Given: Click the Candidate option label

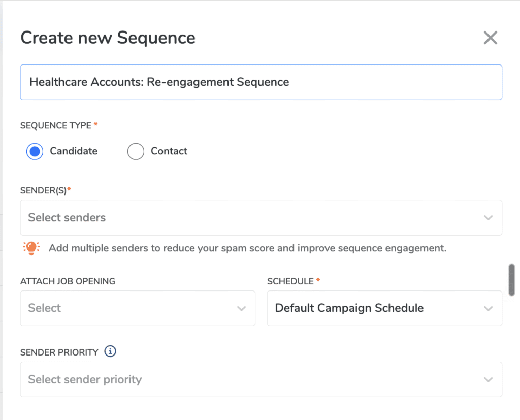Looking at the screenshot, I should click(x=74, y=151).
